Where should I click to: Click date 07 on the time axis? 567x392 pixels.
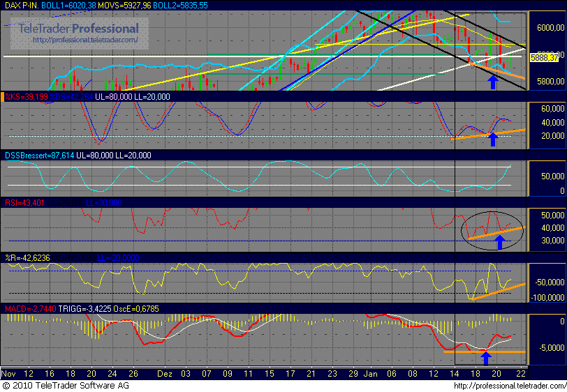207,374
